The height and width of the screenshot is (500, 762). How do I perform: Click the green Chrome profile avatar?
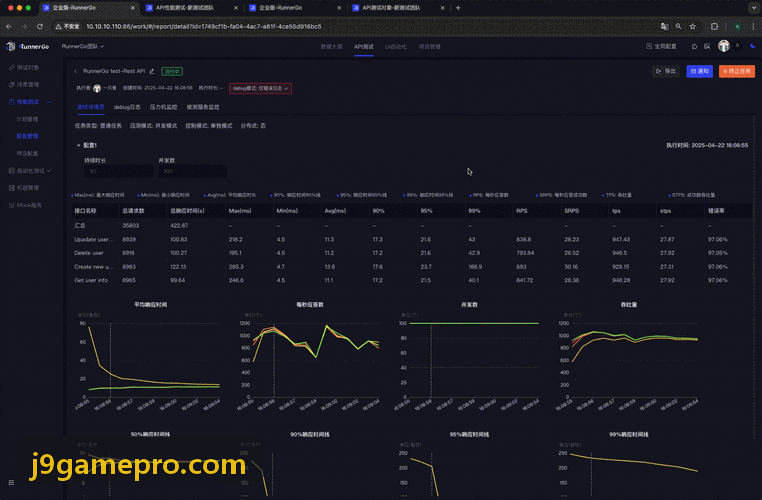click(x=737, y=27)
